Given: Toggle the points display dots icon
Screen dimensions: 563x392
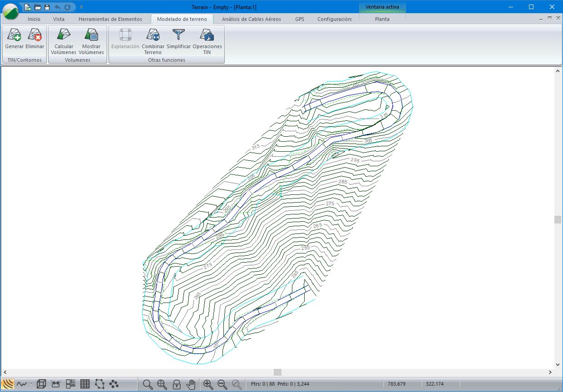Looking at the screenshot, I should (114, 384).
